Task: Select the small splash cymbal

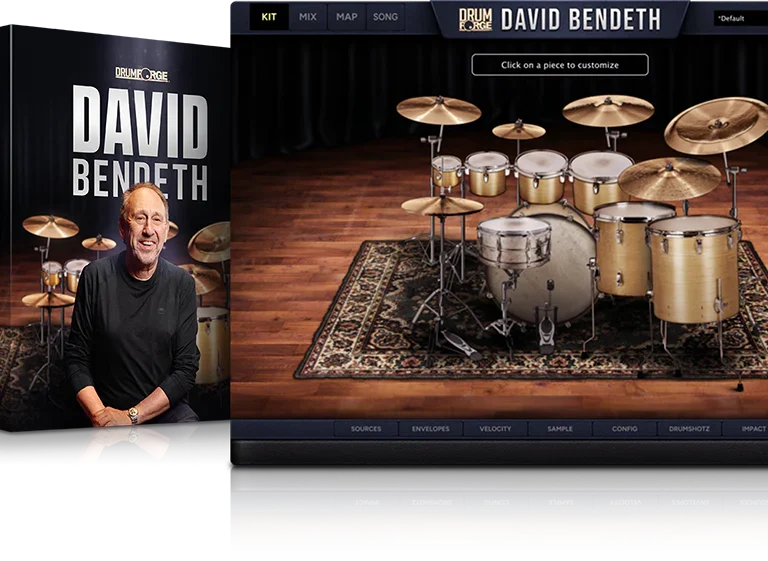Action: (x=519, y=131)
